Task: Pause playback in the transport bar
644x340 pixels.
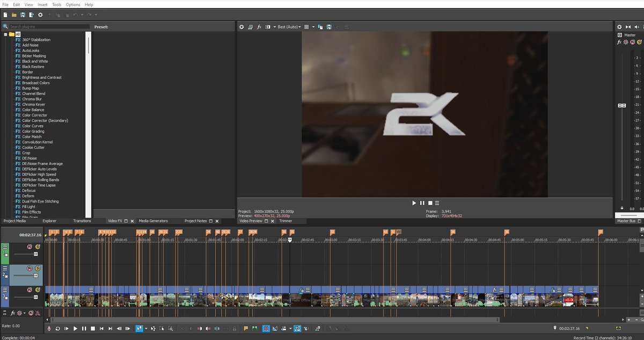Action: [84, 328]
